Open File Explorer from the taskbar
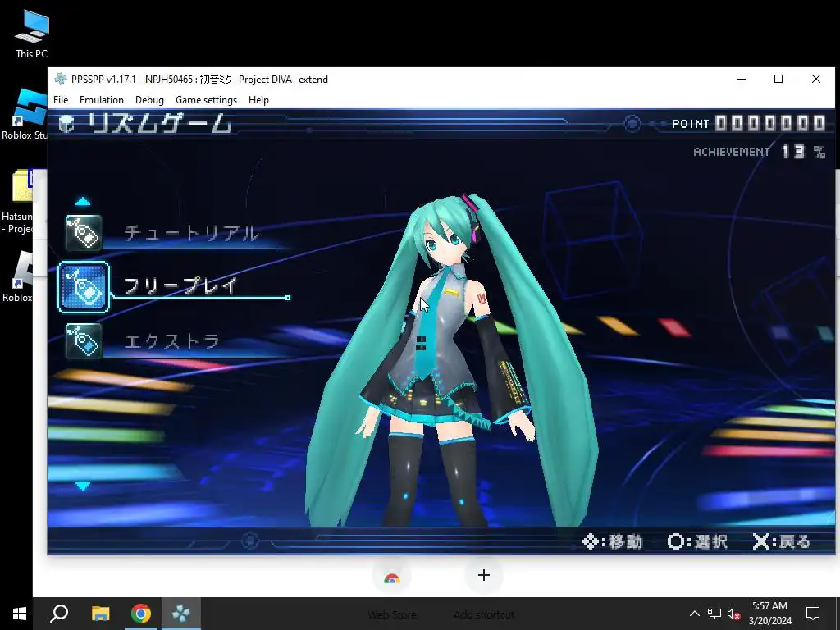Screen dimensions: 840x630 click(100, 614)
